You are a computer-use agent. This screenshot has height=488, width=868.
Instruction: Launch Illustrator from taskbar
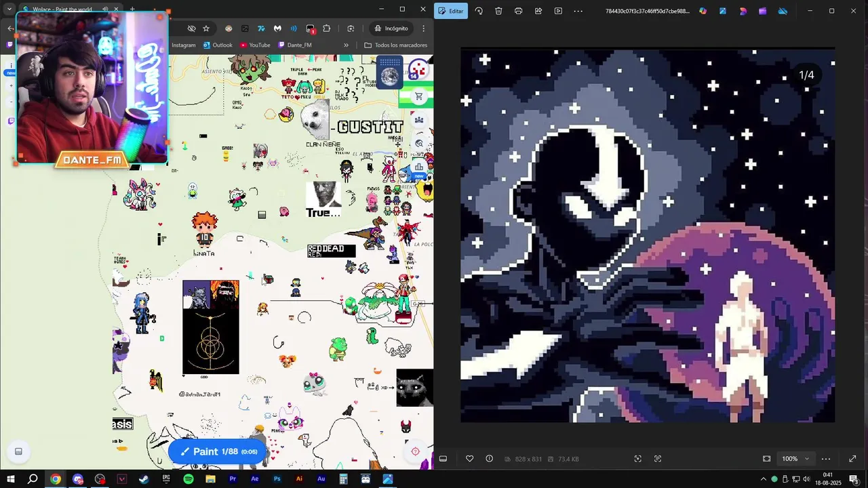click(299, 479)
